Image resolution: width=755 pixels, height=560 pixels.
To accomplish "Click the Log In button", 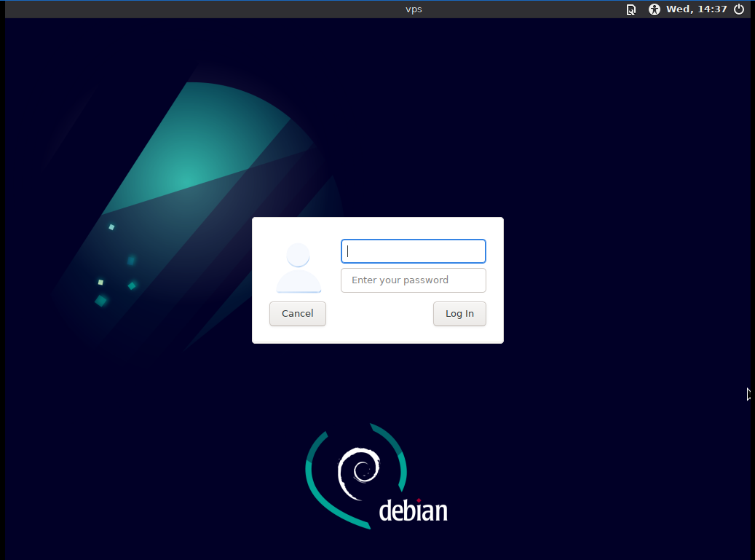I will [459, 313].
